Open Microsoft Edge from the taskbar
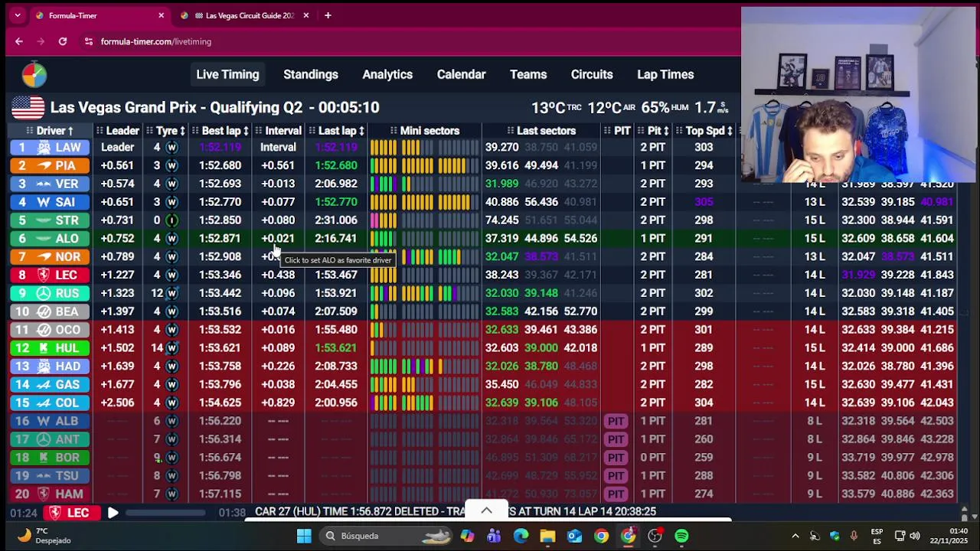The image size is (980, 551). tap(521, 536)
